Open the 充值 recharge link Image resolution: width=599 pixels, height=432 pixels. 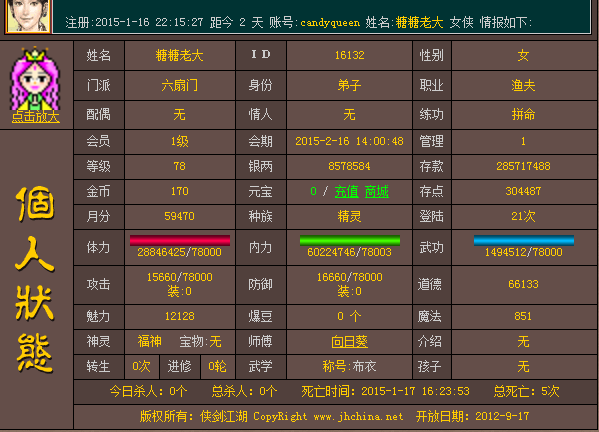pyautogui.click(x=346, y=191)
